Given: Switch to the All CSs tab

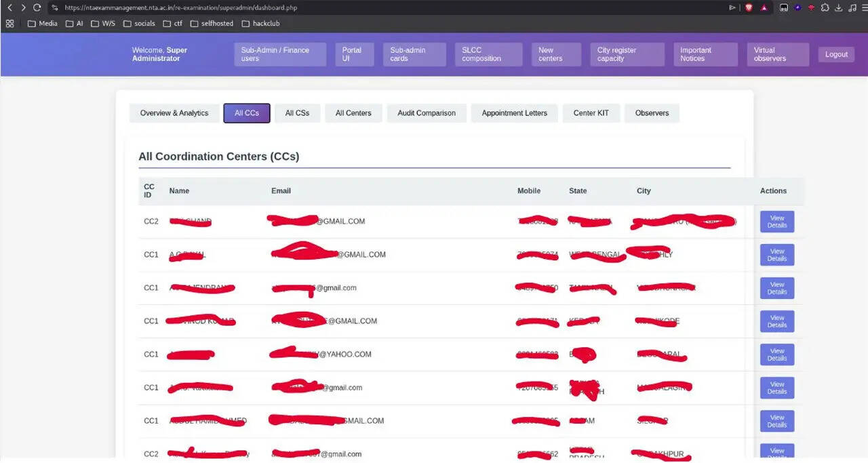Looking at the screenshot, I should click(297, 113).
